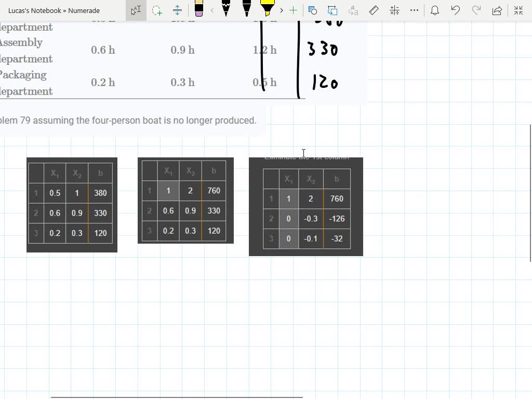Select the yellow highlighter
This screenshot has height=399, width=532.
coord(268,10)
